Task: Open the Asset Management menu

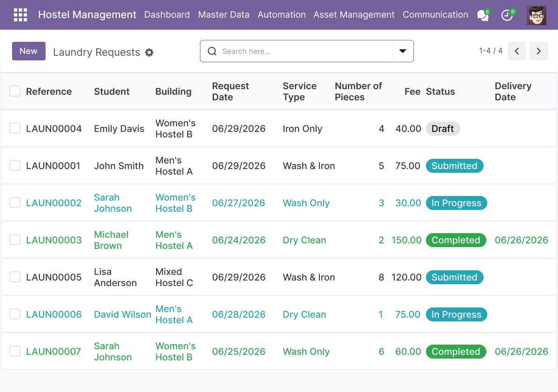Action: (x=354, y=15)
